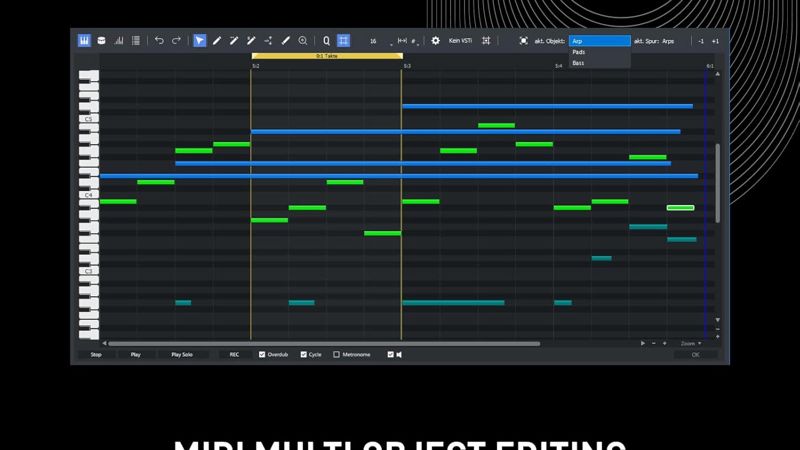Open the drum editor view icon

(x=102, y=41)
